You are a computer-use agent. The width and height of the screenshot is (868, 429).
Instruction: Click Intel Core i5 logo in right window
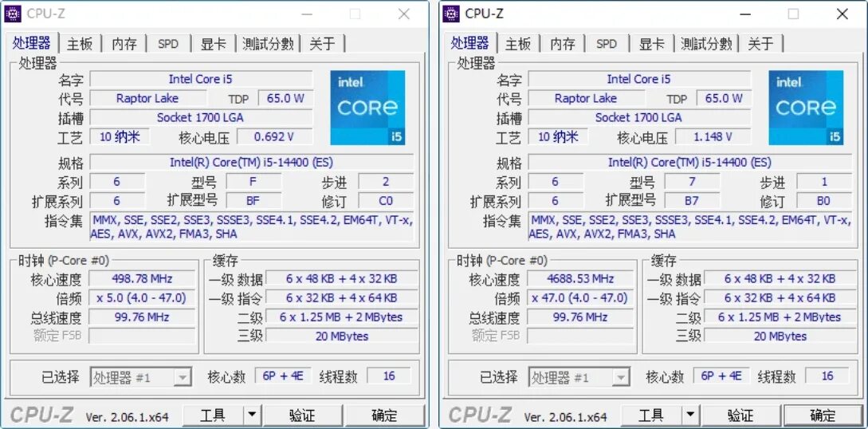[x=806, y=108]
